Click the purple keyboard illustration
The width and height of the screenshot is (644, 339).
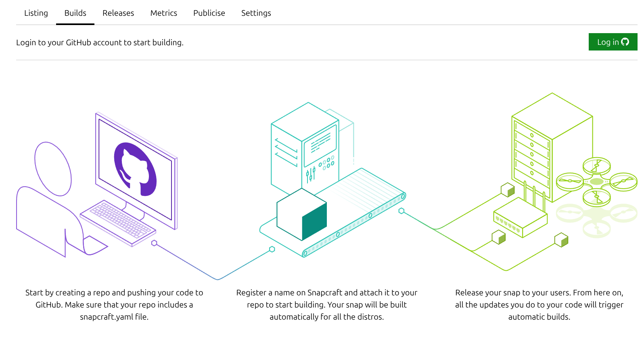pos(118,222)
